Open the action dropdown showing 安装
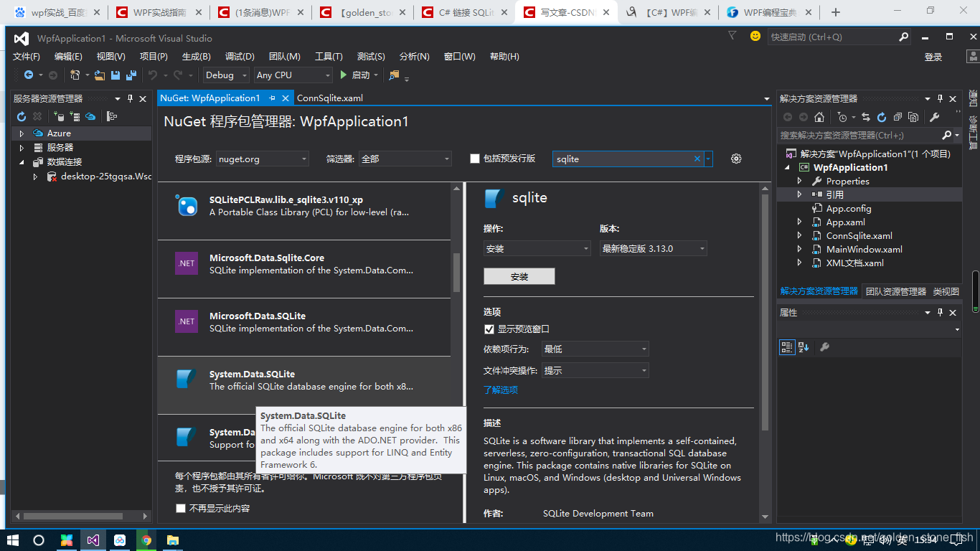The height and width of the screenshot is (551, 980). pyautogui.click(x=537, y=248)
